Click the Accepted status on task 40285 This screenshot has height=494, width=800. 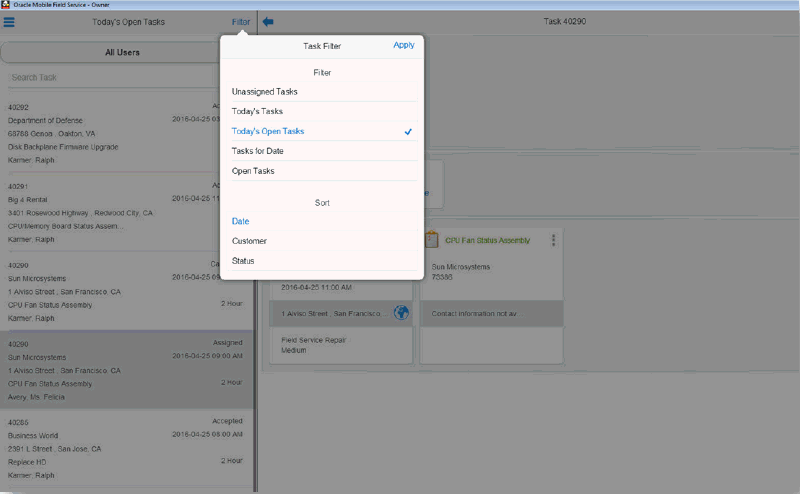227,421
